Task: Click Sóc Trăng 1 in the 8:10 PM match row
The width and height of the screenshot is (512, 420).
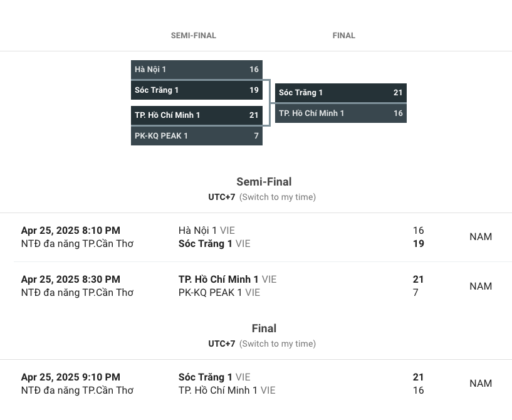Action: pyautogui.click(x=214, y=244)
